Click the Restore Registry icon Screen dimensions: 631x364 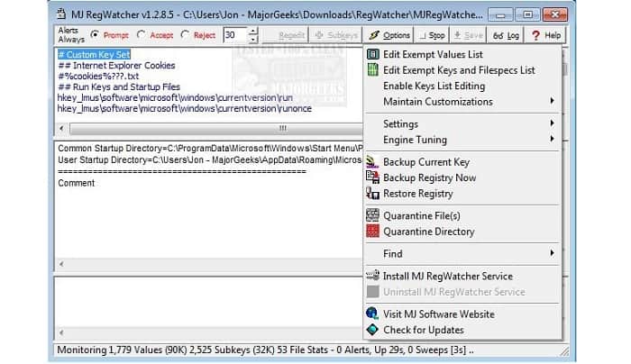[372, 194]
